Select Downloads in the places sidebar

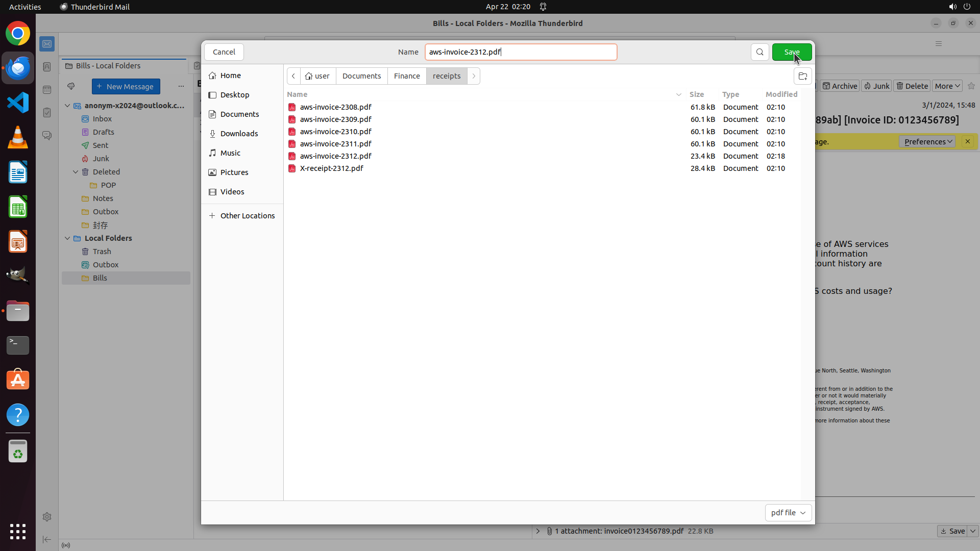(x=239, y=134)
